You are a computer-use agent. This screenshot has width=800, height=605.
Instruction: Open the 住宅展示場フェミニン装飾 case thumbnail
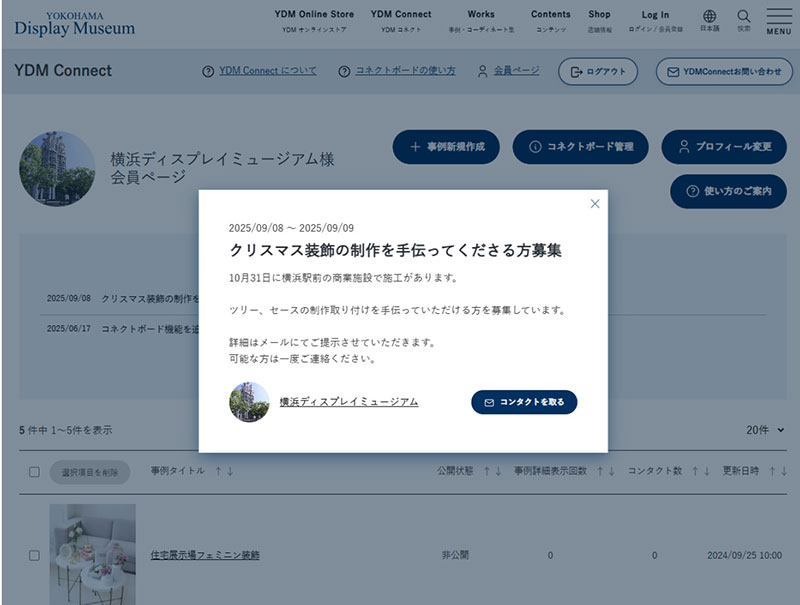92,554
